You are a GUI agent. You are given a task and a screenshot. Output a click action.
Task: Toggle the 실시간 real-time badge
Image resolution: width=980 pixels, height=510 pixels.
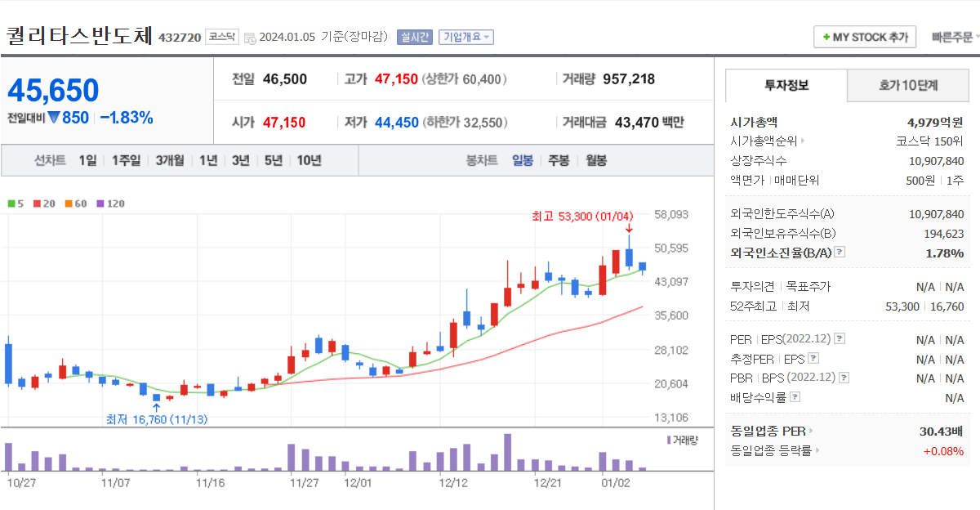[x=415, y=37]
